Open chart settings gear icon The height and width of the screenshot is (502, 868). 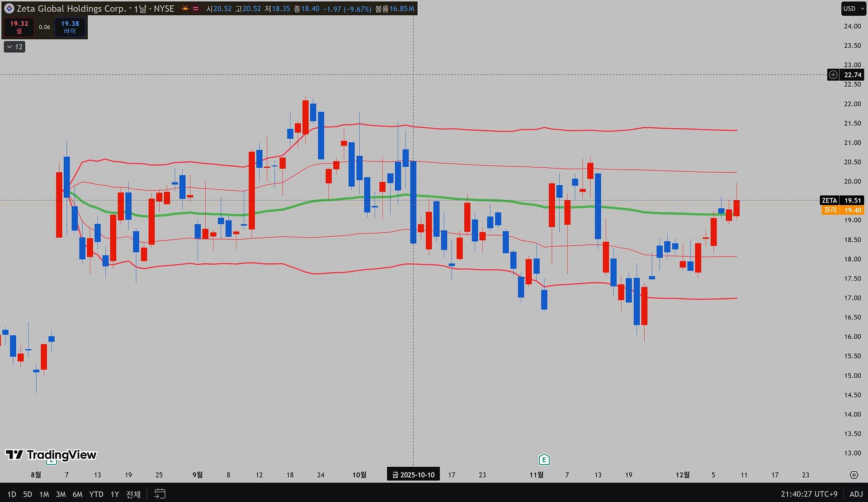click(854, 475)
